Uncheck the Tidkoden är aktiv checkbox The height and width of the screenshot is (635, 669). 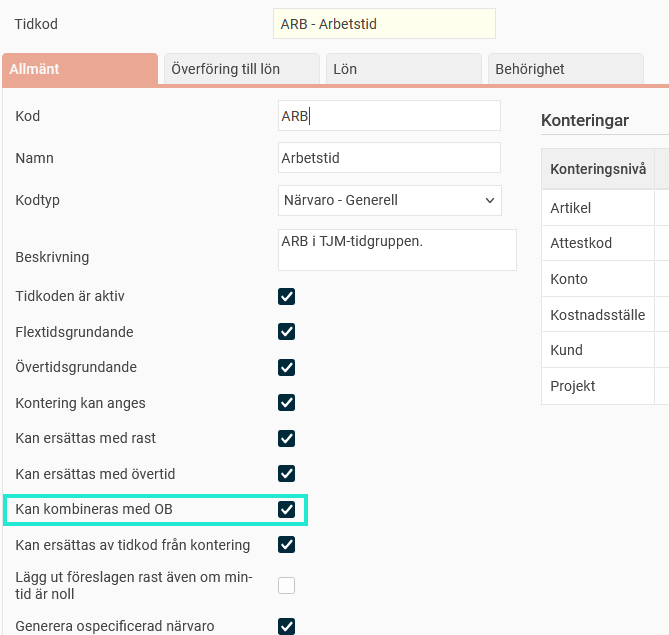pos(287,296)
